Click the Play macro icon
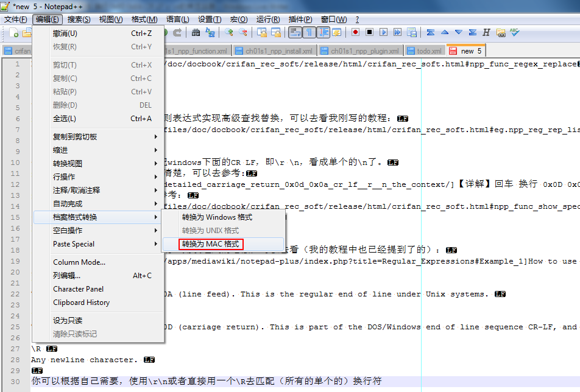 pos(384,32)
